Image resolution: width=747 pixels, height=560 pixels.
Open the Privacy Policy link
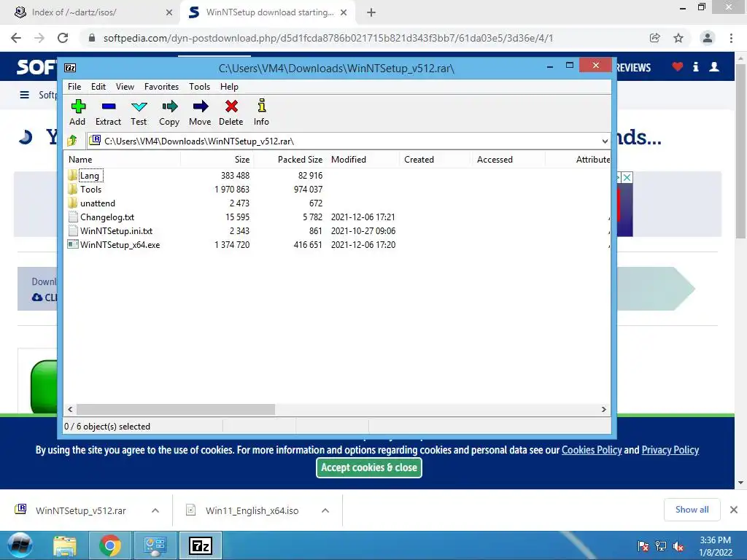click(x=670, y=450)
